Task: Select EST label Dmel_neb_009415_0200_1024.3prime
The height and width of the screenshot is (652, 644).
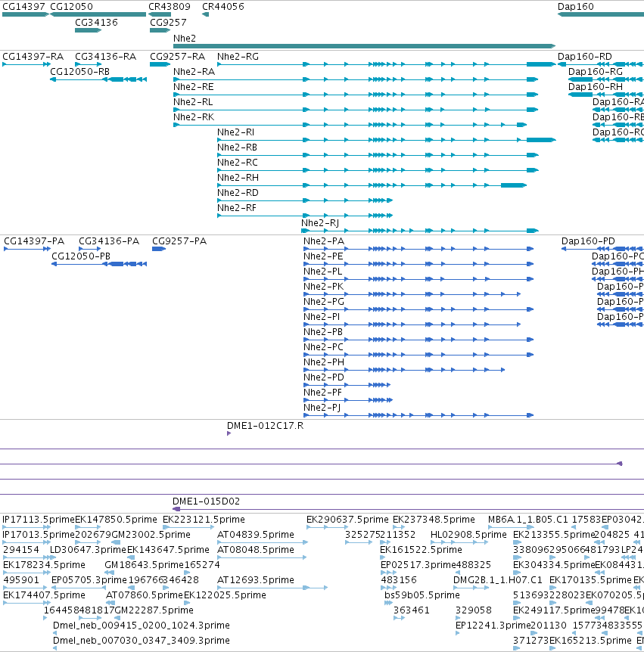Action: click(142, 626)
